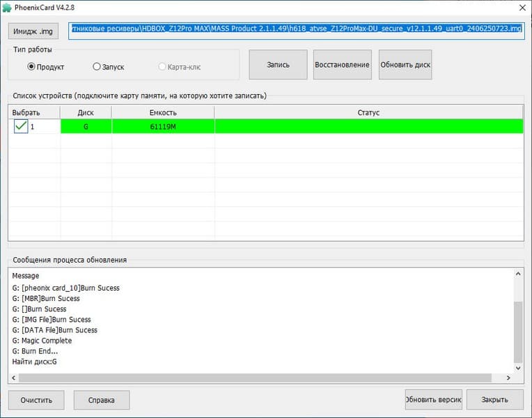Screen dimensions: 532x418
Task: Click the Выбрать column header
Action: coord(34,112)
